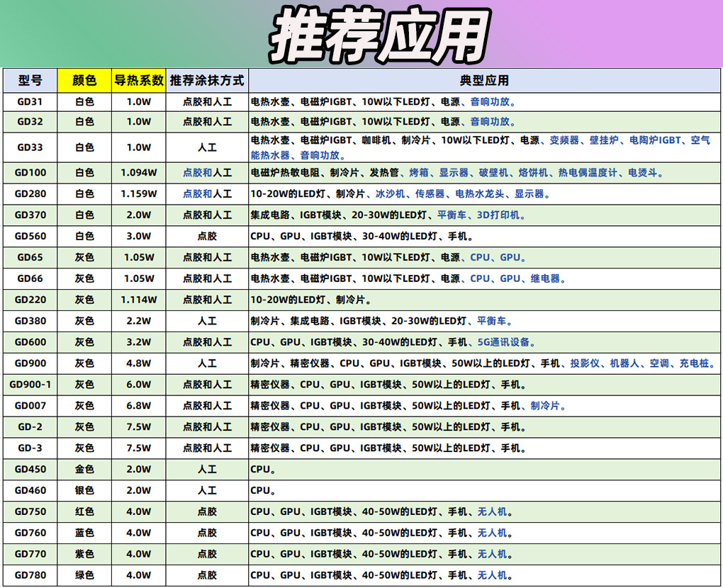Image resolution: width=723 pixels, height=588 pixels.
Task: Click the 典型应用 column header
Action: click(484, 81)
